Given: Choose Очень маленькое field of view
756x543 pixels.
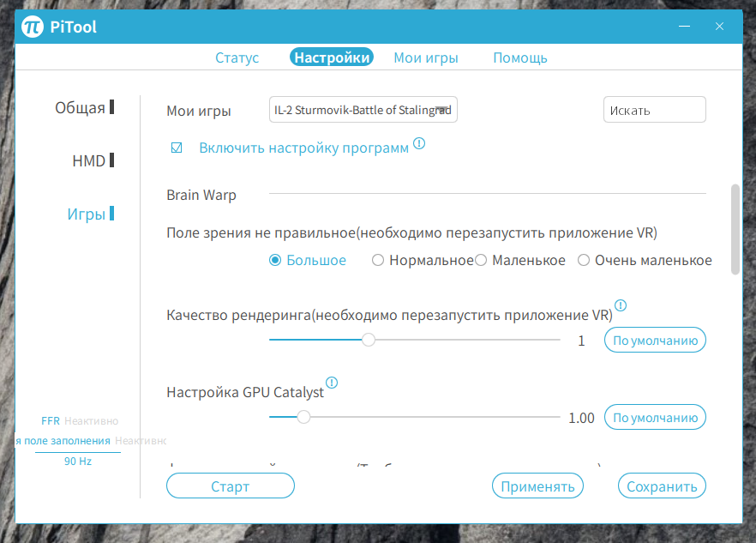Looking at the screenshot, I should pos(583,259).
